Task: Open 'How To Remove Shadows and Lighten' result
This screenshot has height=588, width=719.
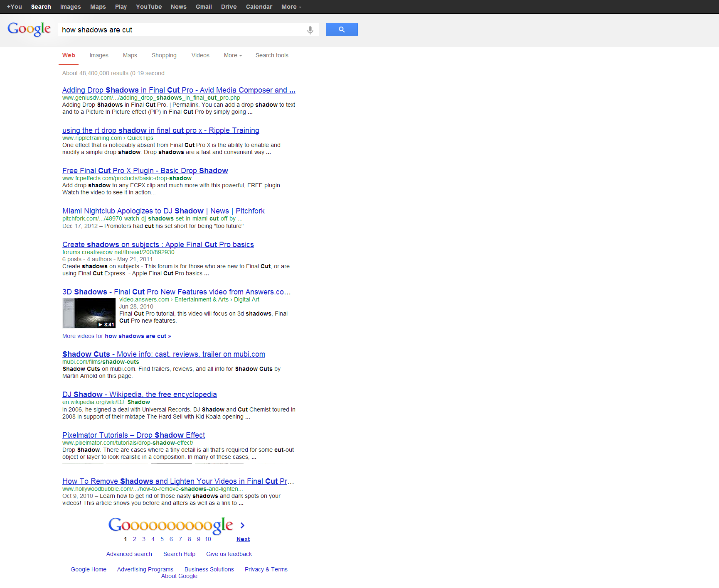Action: pos(178,481)
